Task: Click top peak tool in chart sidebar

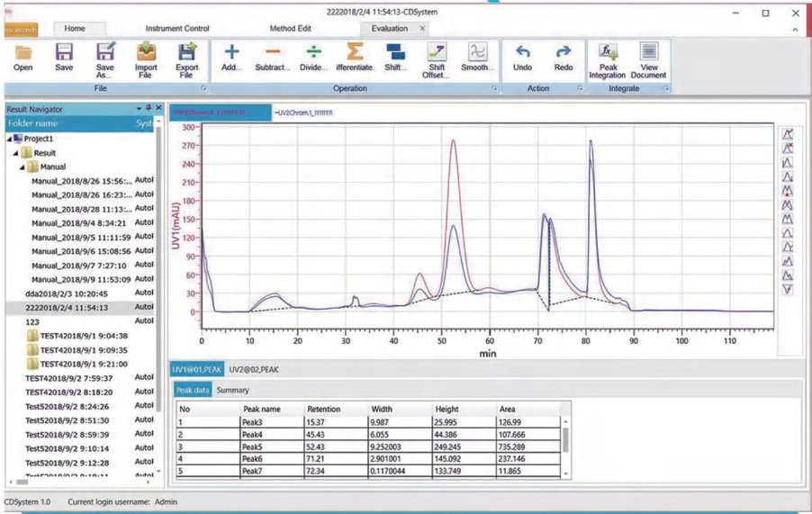Action: (787, 135)
